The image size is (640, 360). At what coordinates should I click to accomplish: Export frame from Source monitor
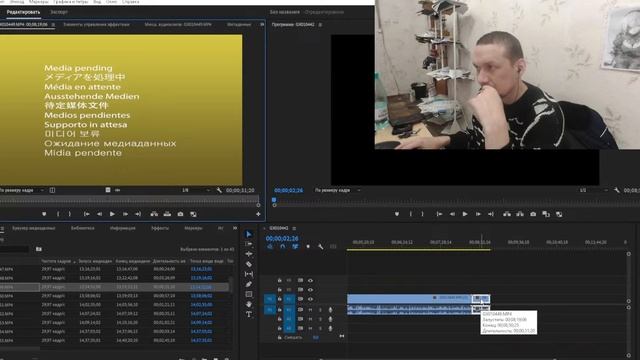180,214
